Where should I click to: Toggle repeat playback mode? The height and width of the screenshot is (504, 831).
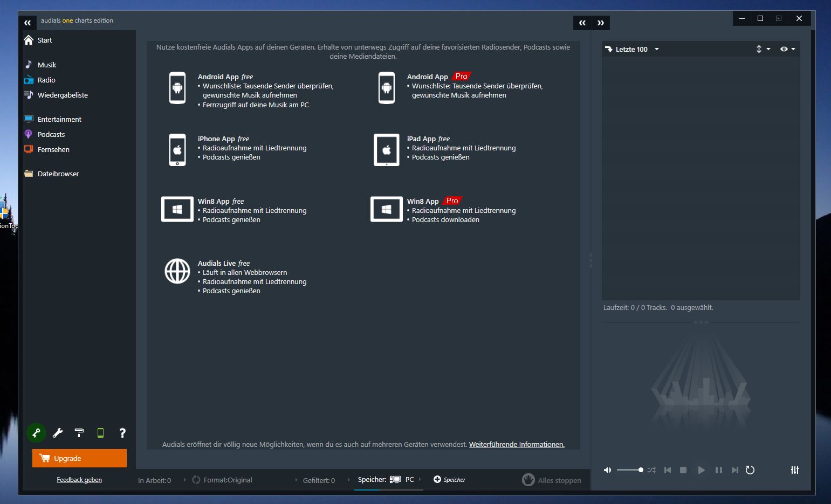(750, 470)
